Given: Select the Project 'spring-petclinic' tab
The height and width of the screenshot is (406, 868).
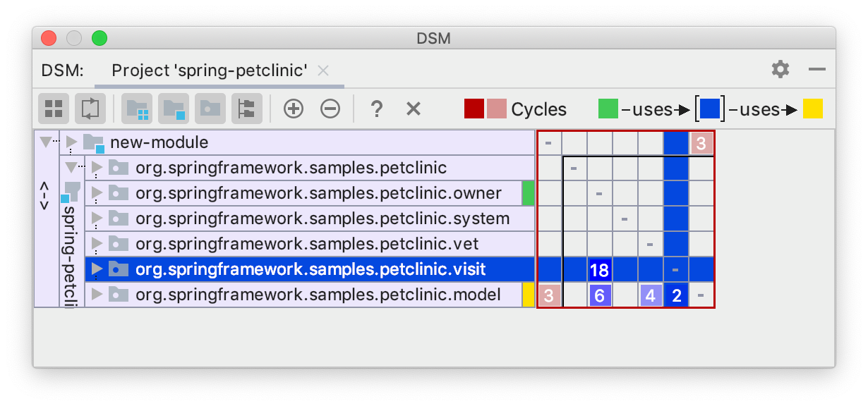Looking at the screenshot, I should 209,70.
